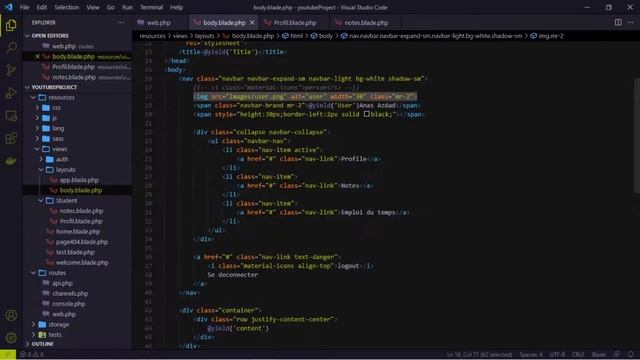Click the layouts breadcrumb segment

pyautogui.click(x=204, y=36)
